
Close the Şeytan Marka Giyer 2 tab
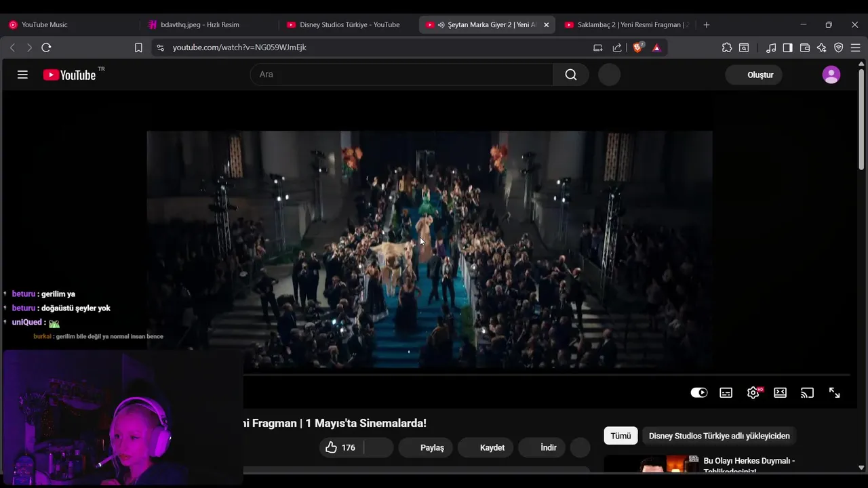(x=547, y=24)
